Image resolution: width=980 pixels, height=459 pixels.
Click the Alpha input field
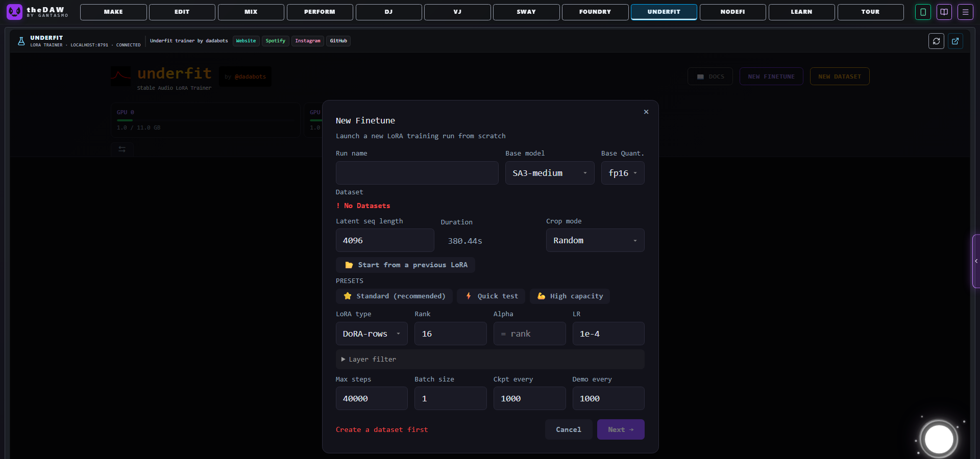[529, 334]
